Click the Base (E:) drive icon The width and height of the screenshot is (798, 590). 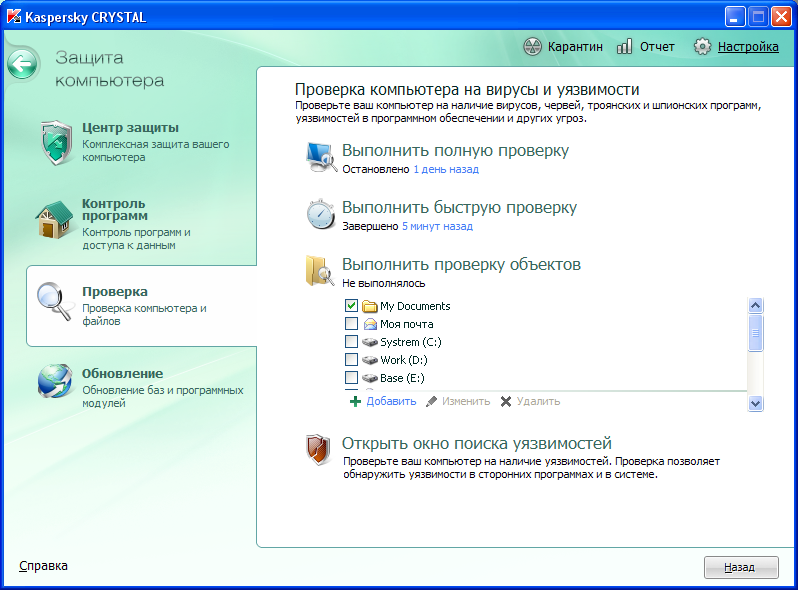(x=369, y=378)
